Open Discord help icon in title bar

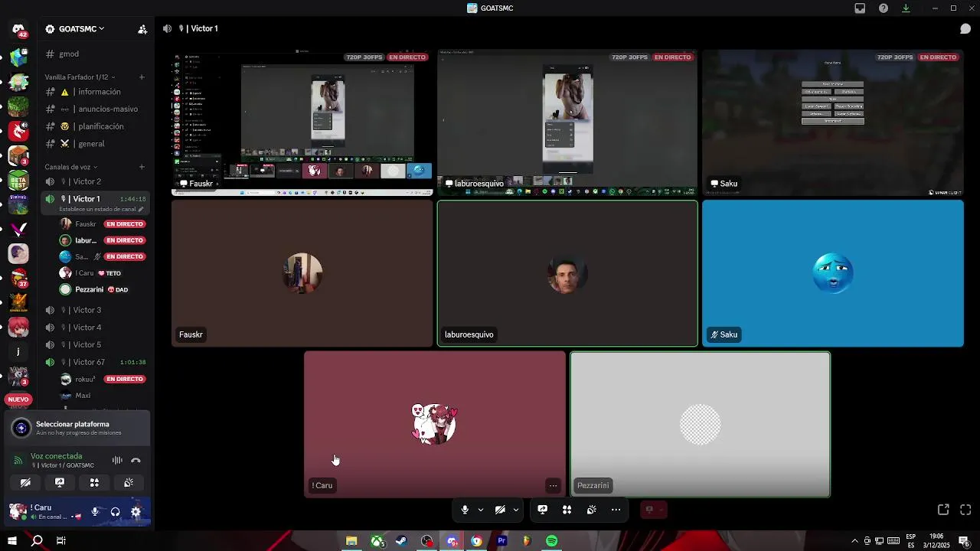(x=884, y=8)
